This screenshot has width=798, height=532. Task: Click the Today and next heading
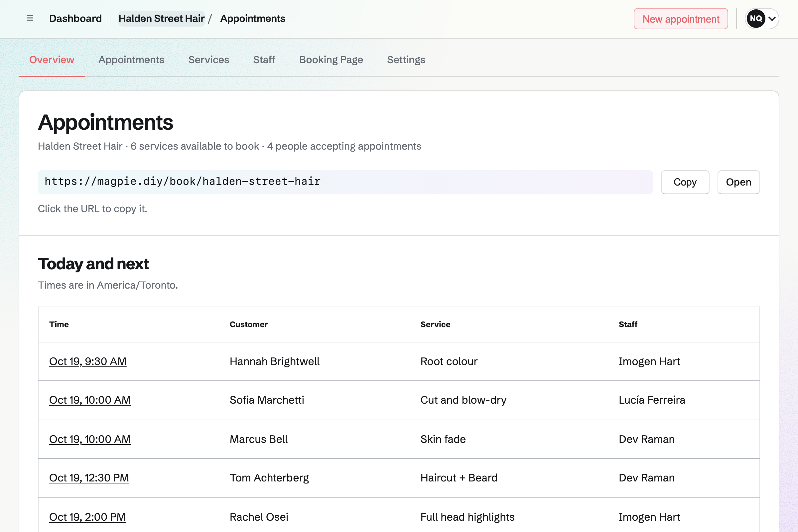tap(93, 264)
